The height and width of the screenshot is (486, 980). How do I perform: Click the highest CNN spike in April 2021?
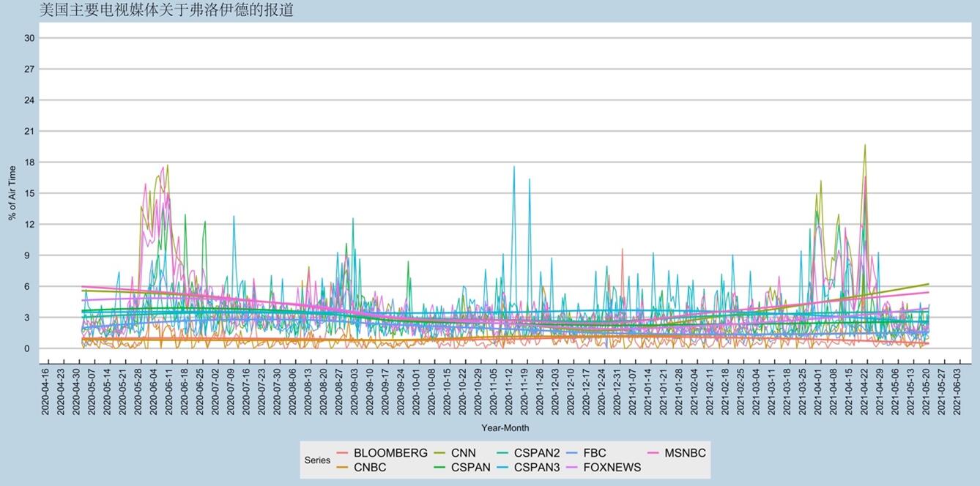tap(865, 145)
